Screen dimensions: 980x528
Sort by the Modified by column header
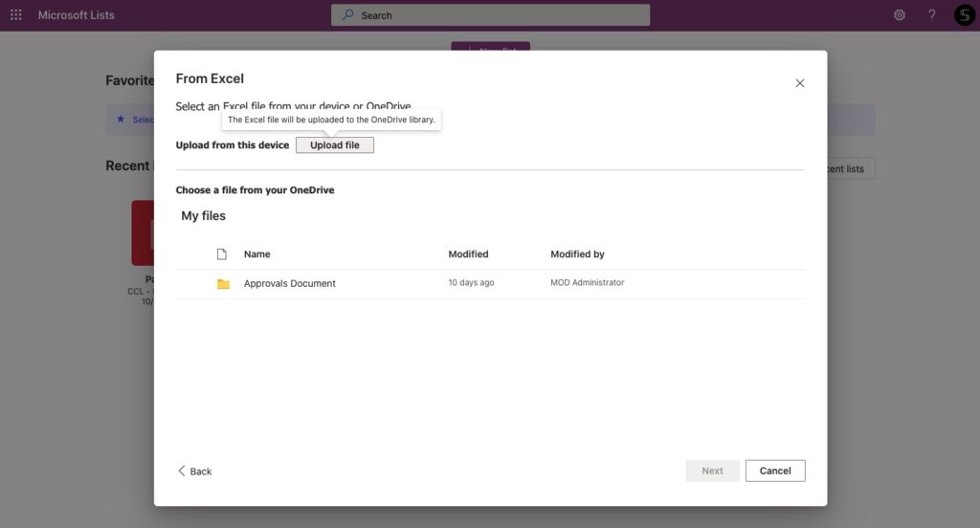tap(577, 254)
